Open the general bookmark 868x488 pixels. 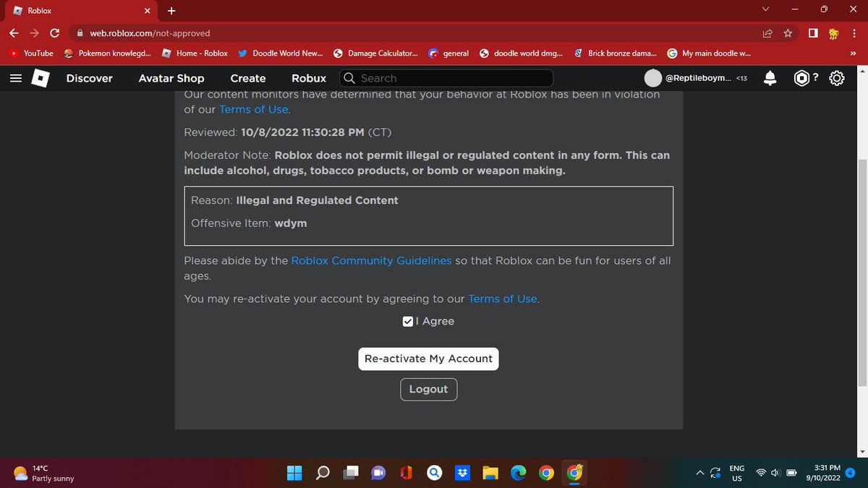(x=448, y=53)
